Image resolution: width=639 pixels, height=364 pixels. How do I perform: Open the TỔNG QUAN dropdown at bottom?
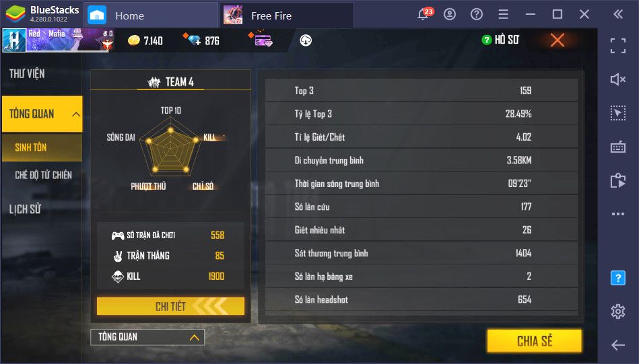(147, 337)
